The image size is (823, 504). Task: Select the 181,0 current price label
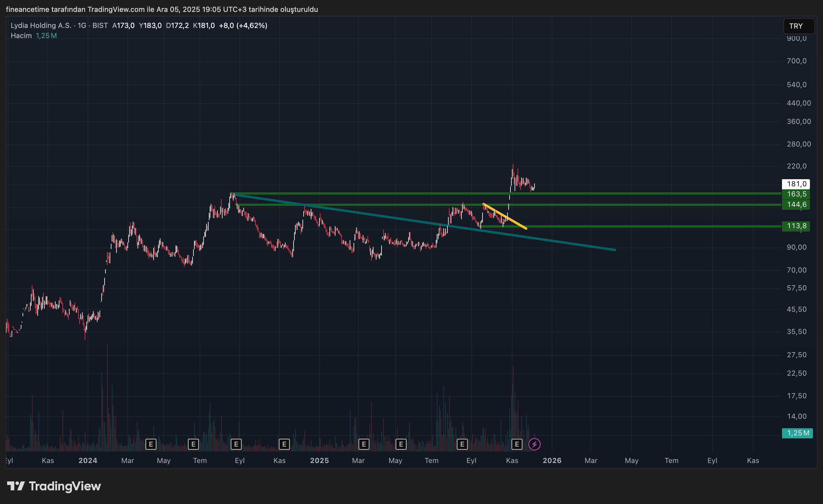pyautogui.click(x=796, y=184)
